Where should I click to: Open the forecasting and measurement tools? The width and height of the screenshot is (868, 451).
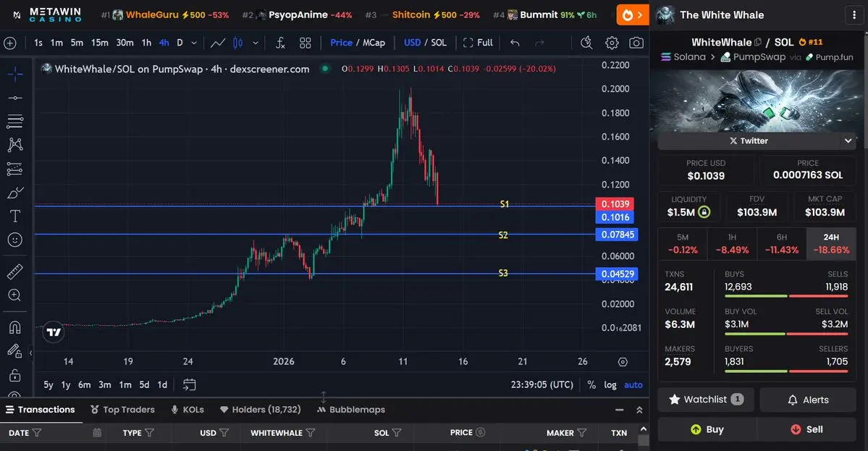point(15,169)
